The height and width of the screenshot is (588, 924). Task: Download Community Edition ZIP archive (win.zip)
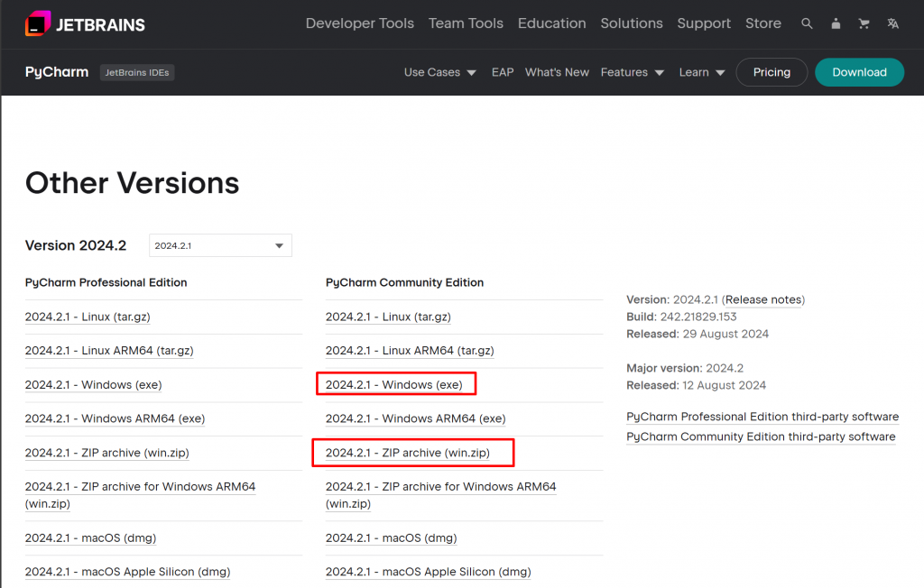408,453
